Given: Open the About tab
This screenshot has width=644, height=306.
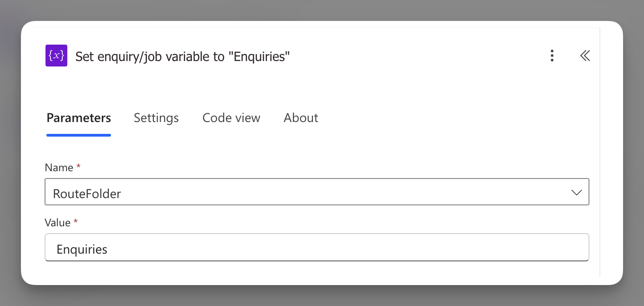Looking at the screenshot, I should [301, 118].
